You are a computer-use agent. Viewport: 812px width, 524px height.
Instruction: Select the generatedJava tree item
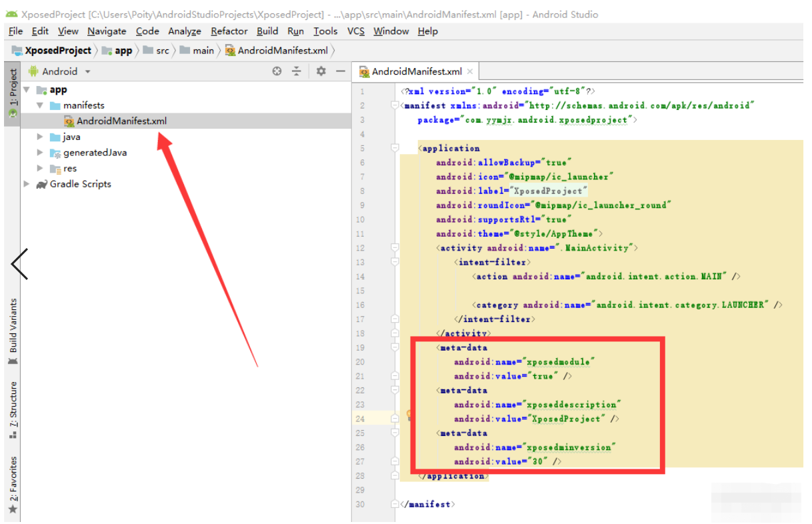[95, 153]
